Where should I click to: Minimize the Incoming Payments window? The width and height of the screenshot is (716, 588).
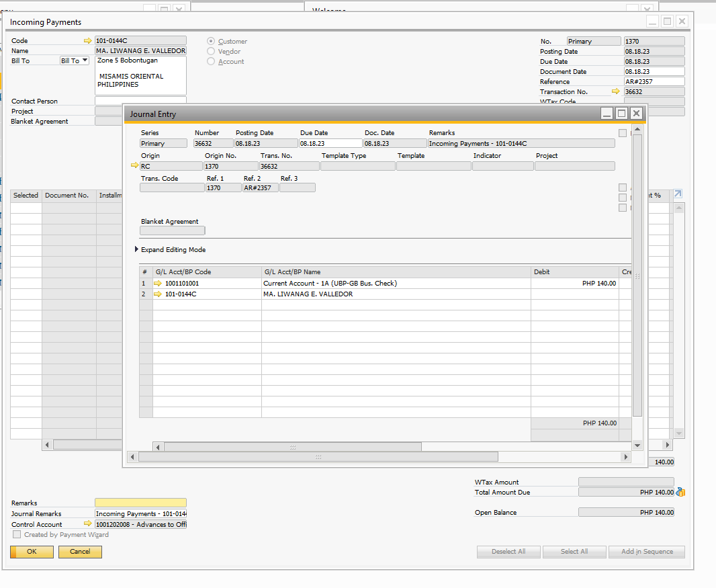pyautogui.click(x=653, y=22)
